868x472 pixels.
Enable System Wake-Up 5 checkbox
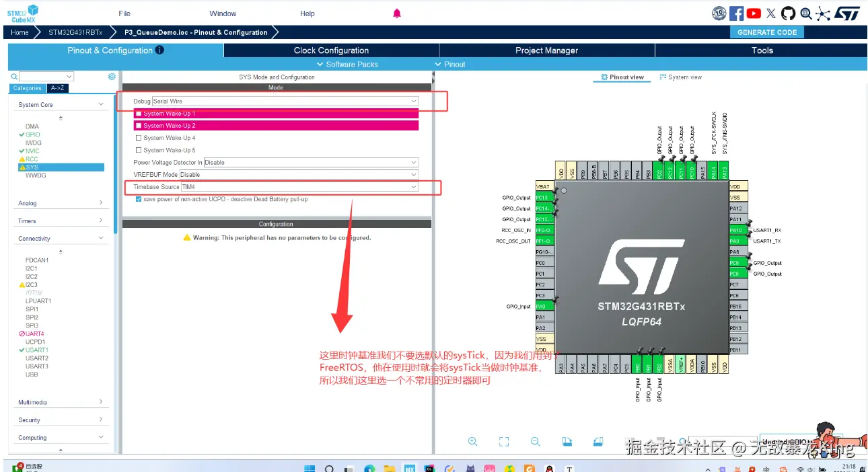click(139, 150)
